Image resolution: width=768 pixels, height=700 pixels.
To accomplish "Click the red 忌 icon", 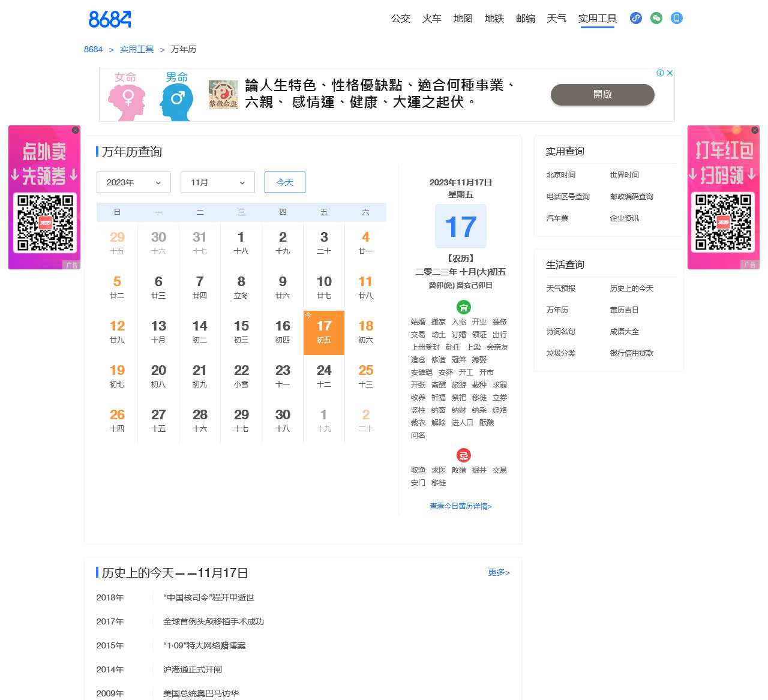I will [464, 455].
